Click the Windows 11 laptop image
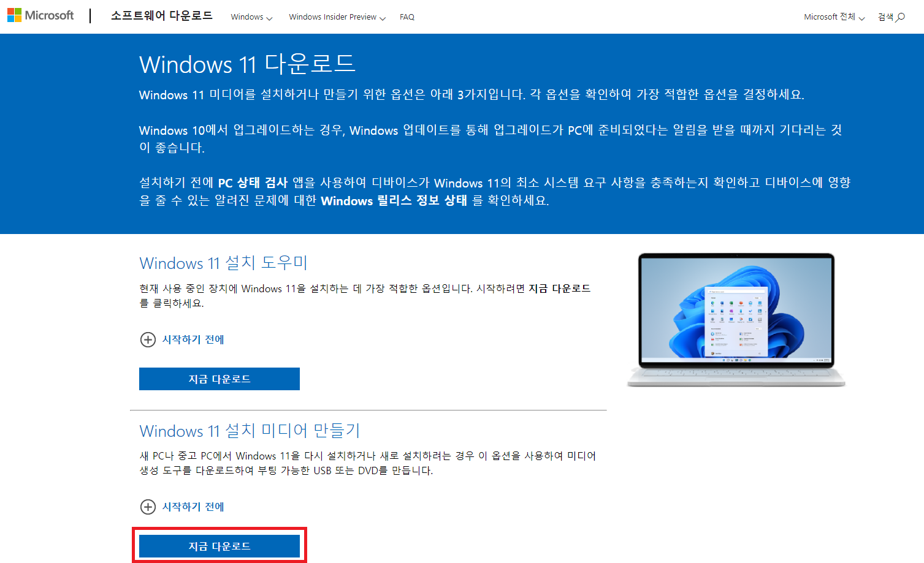The width and height of the screenshot is (924, 563). pos(736,319)
